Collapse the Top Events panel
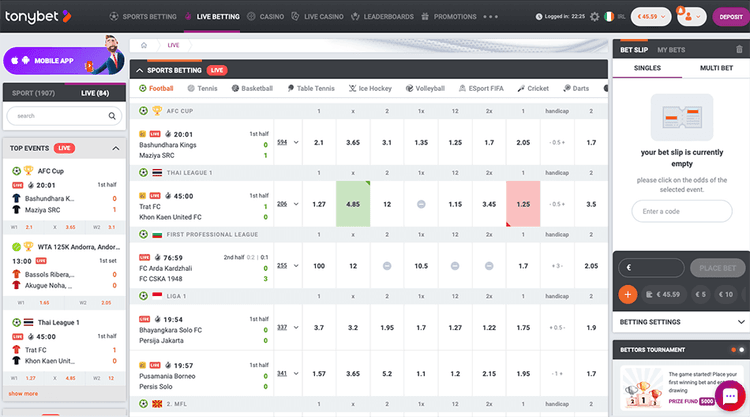 coord(116,148)
